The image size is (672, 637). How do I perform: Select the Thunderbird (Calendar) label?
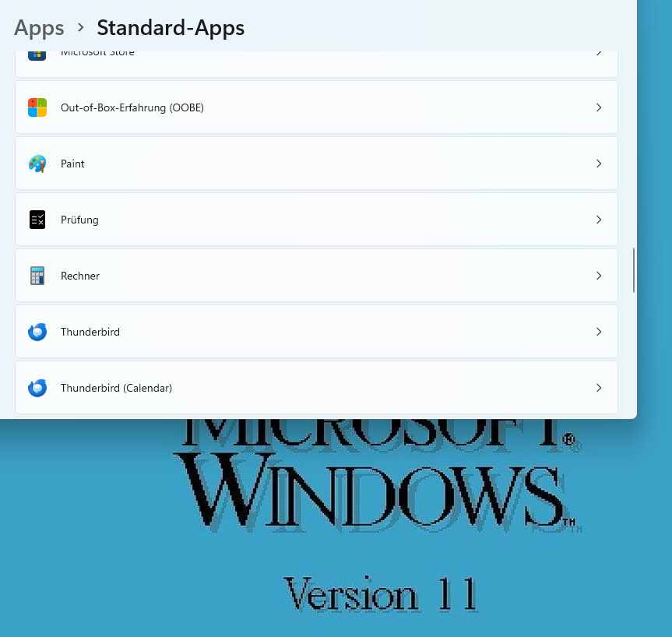coord(116,388)
